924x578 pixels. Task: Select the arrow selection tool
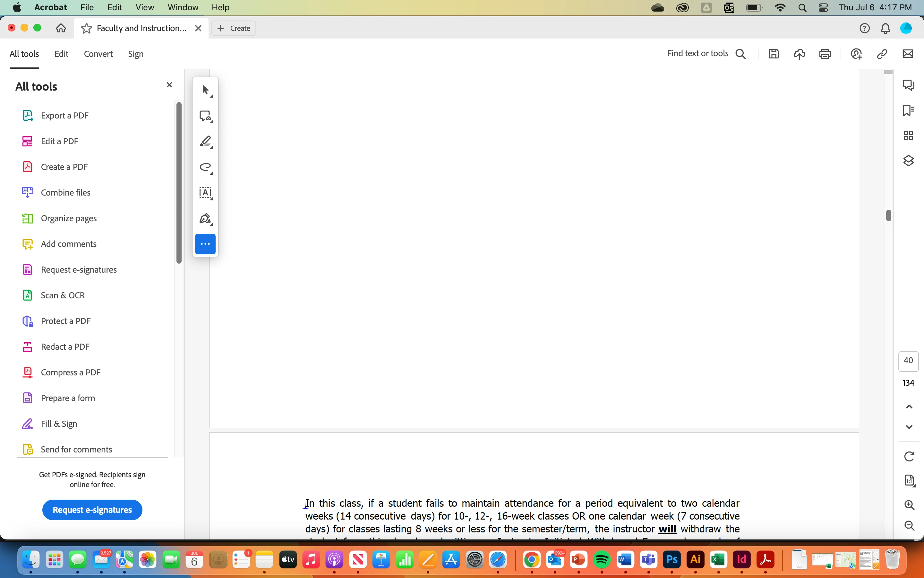(x=205, y=90)
